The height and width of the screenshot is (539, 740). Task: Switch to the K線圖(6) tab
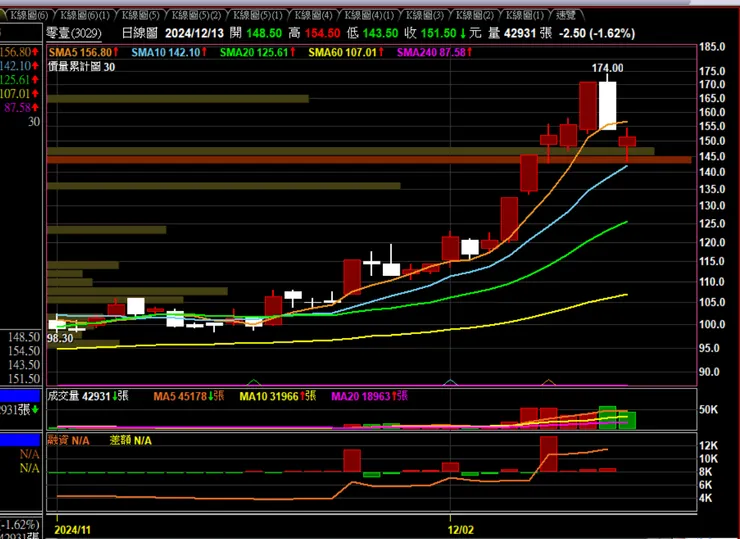[27, 16]
